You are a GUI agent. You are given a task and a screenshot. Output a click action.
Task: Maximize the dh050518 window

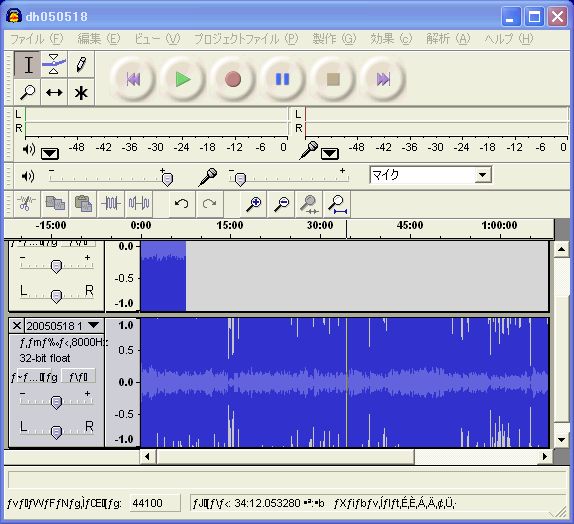534,16
